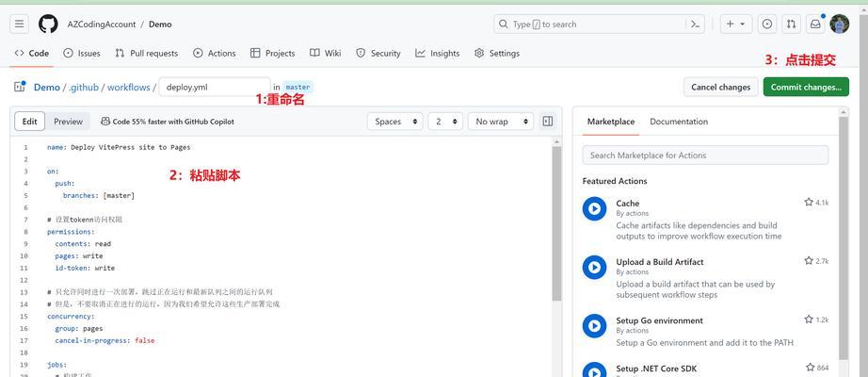Click the Marketplace panel vertical scrollbar
The width and height of the screenshot is (868, 377).
coord(844,238)
